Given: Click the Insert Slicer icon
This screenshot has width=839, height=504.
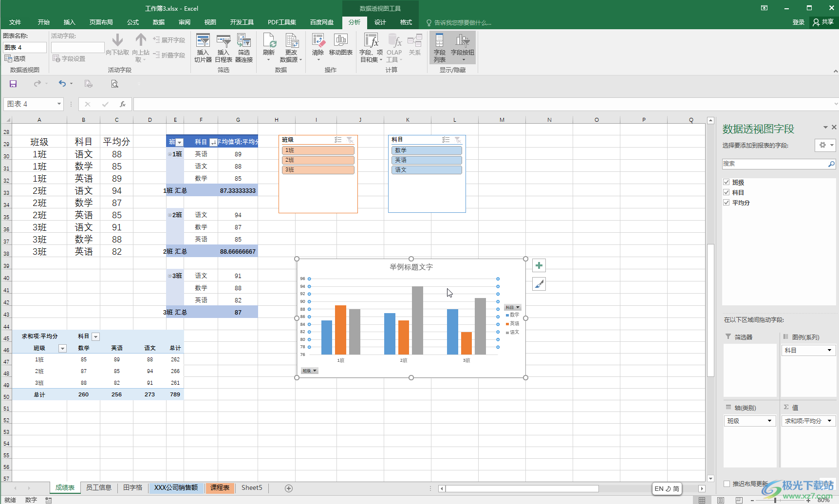Looking at the screenshot, I should 203,48.
